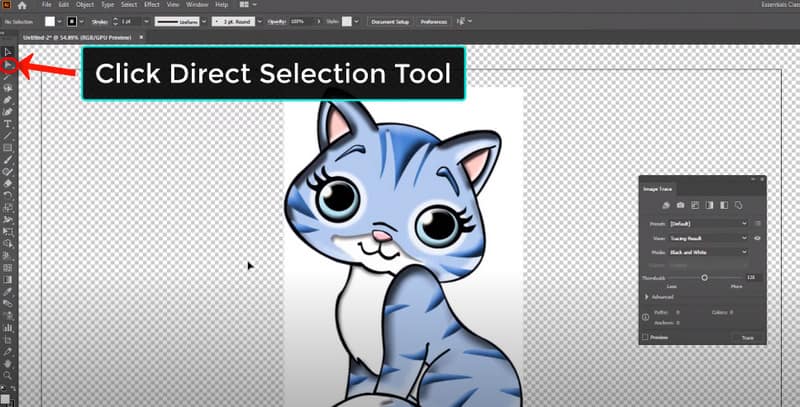Viewport: 800px width, 407px height.
Task: Click the Document Setup button
Action: point(390,21)
